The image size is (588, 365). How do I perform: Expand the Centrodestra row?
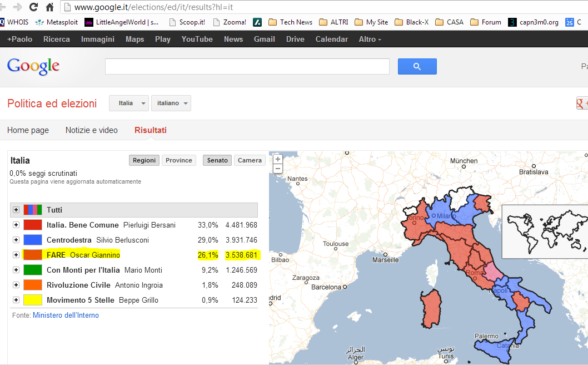[16, 240]
